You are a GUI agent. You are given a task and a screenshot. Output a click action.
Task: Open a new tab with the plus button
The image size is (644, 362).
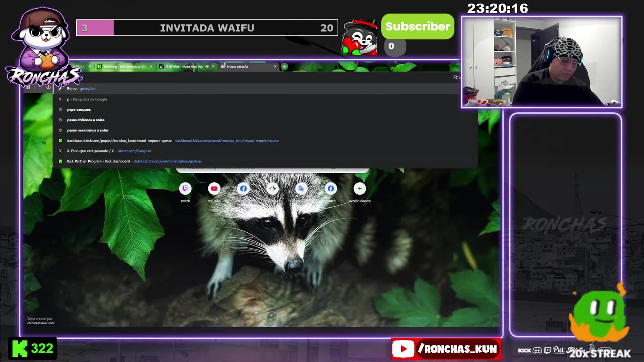(x=284, y=66)
